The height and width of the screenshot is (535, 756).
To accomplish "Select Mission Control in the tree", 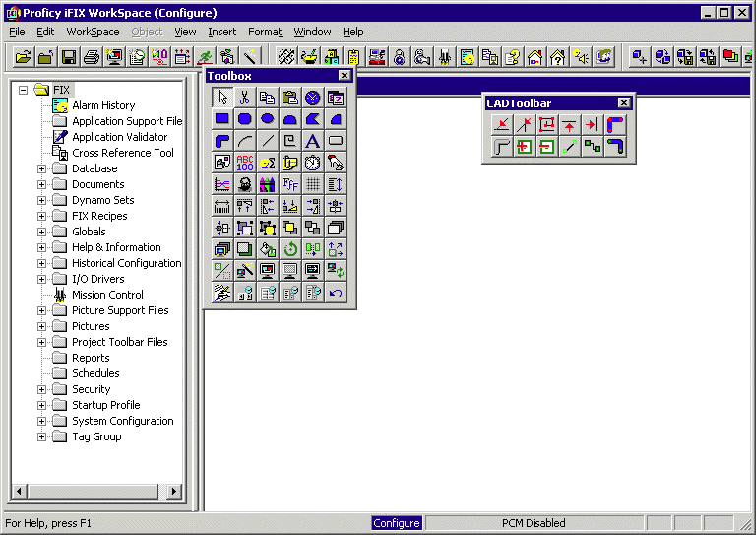I will coord(107,295).
